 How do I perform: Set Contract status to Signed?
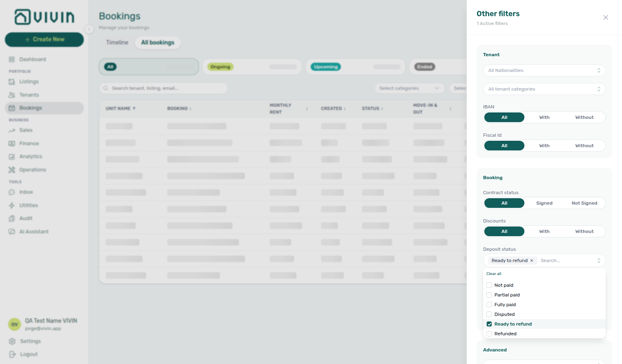(544, 203)
